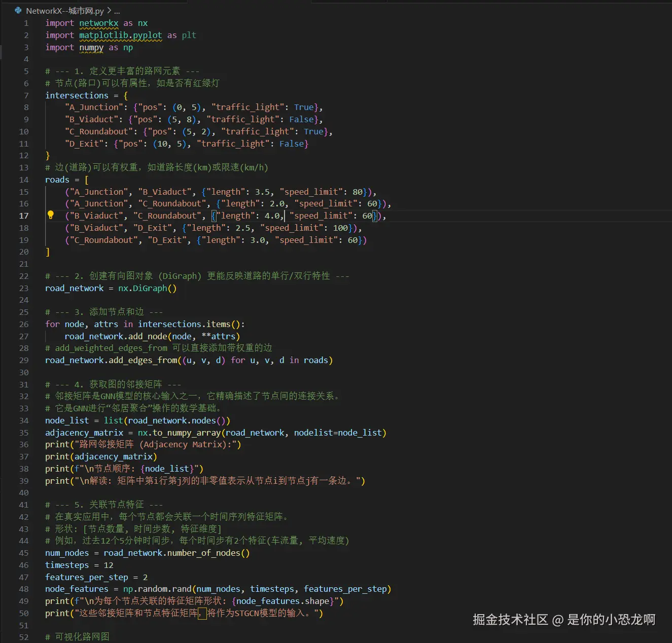Click the speed_limit value 100 on line 18

340,228
